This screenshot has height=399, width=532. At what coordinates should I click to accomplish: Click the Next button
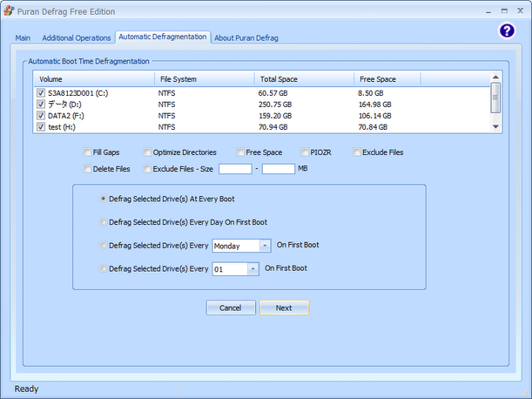pos(284,308)
